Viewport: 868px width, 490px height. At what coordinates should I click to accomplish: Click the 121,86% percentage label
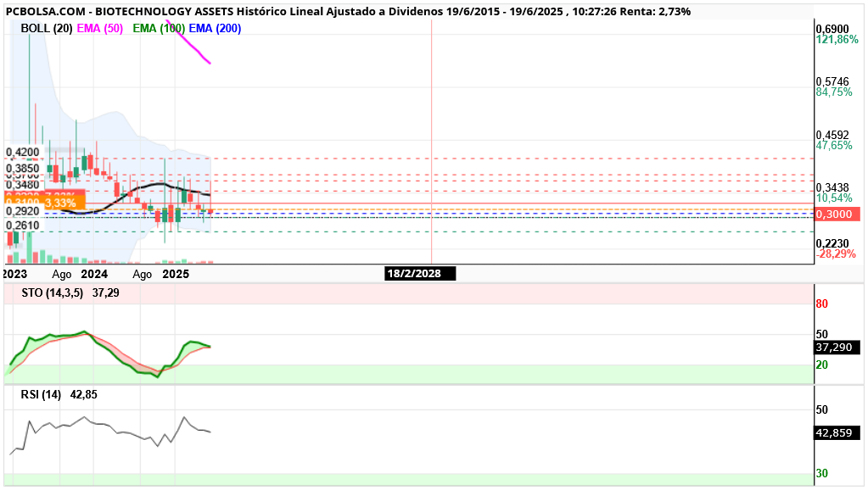(x=837, y=39)
